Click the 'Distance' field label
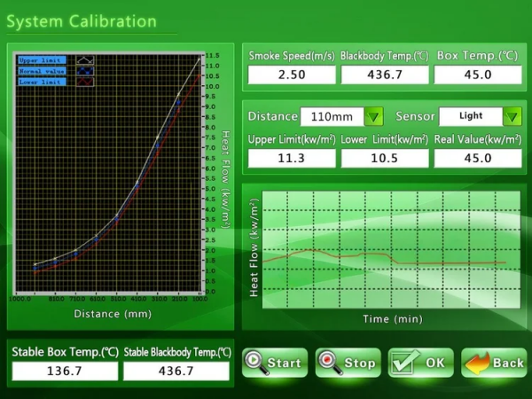This screenshot has height=399, width=532. point(273,116)
